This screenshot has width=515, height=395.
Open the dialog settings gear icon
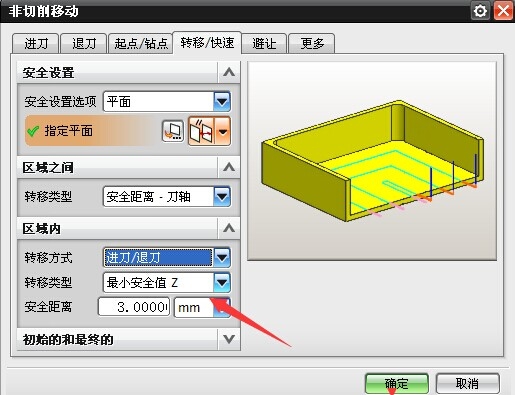click(480, 11)
